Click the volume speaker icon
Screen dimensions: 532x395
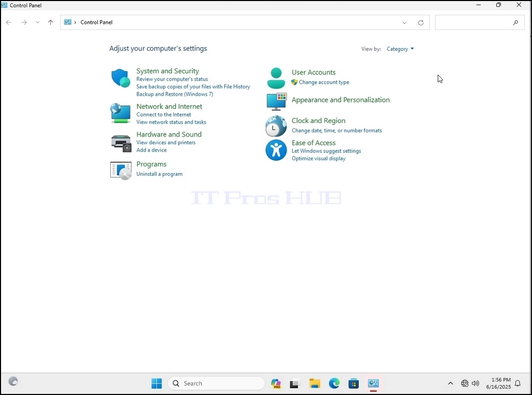476,384
